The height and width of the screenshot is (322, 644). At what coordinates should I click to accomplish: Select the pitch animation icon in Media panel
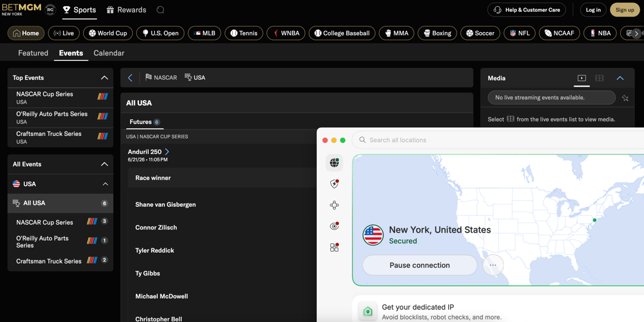coord(599,78)
